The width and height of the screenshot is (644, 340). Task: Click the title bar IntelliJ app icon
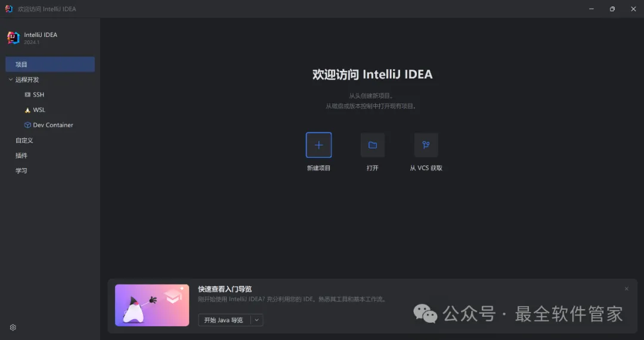(x=8, y=8)
